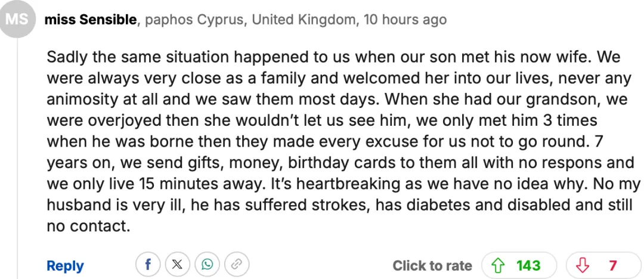Reply to miss Sensible's comment
Image resolution: width=644 pixels, height=279 pixels.
(x=65, y=265)
